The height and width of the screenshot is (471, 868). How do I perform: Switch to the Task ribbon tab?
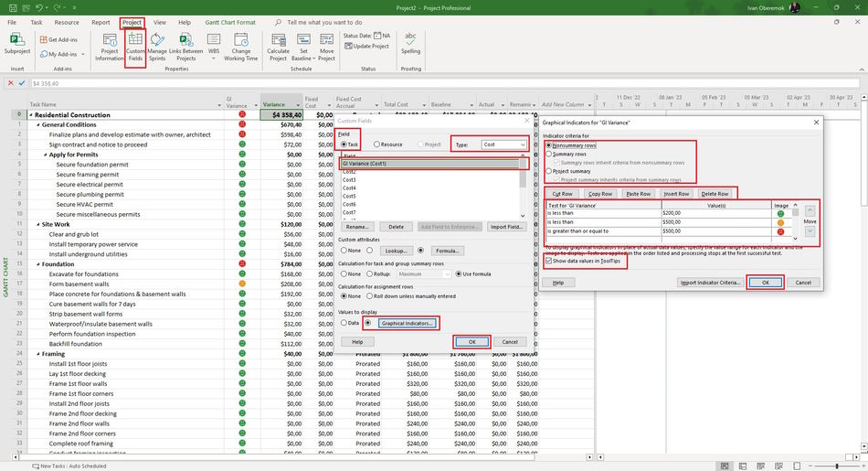[x=37, y=22]
